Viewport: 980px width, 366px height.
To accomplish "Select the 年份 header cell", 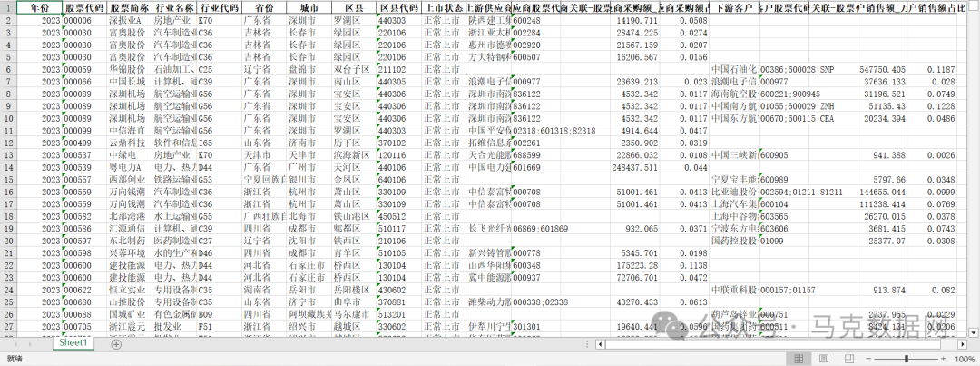I will click(39, 9).
